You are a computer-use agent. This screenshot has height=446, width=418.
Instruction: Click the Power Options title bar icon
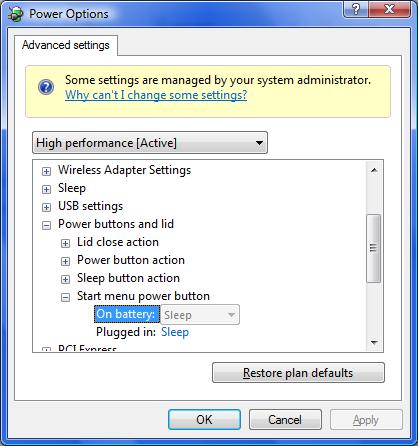(15, 14)
